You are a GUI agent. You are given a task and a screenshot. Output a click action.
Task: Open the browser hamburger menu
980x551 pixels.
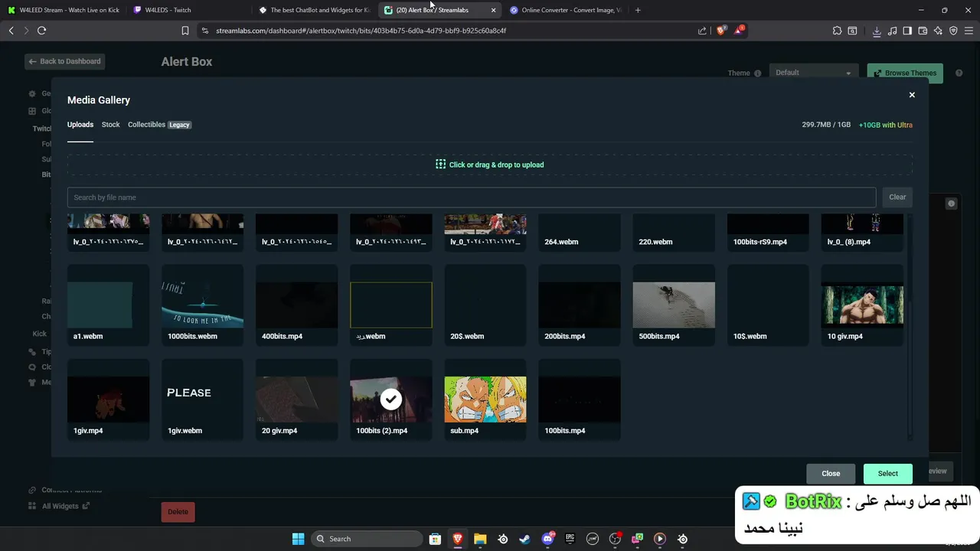[x=969, y=31]
